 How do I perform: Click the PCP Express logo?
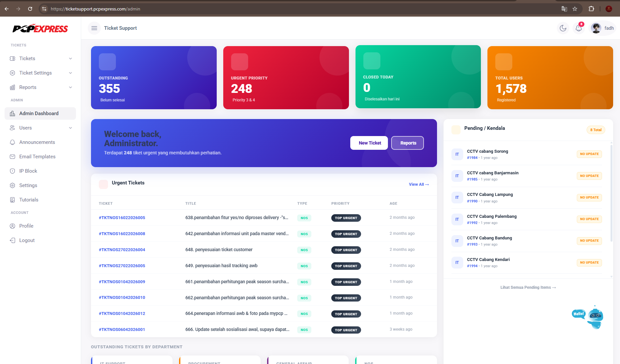point(40,29)
